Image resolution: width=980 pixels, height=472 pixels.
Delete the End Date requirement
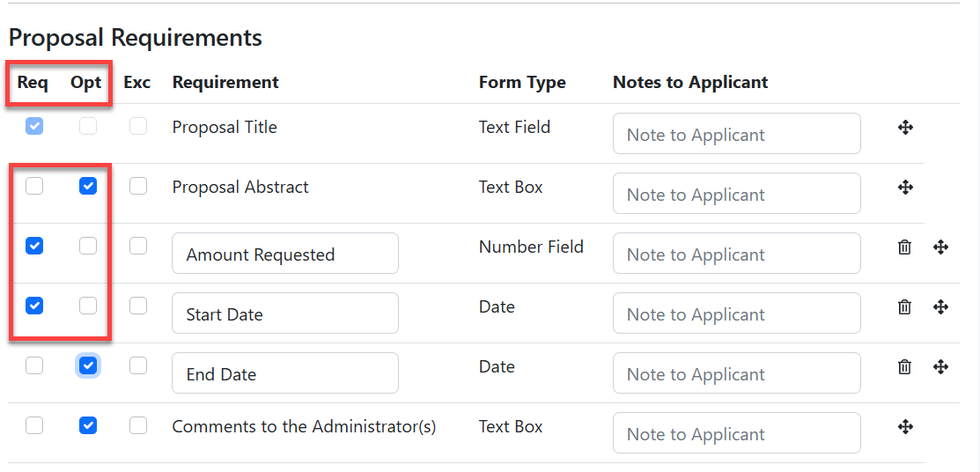904,367
